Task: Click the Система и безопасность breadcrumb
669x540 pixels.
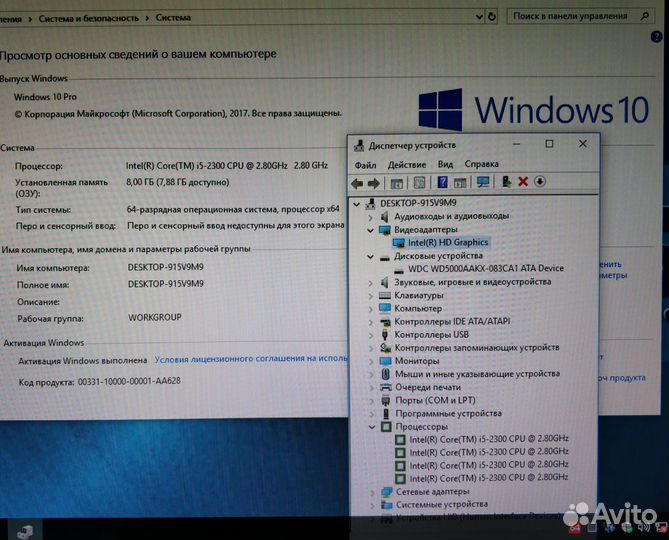Action: 89,18
